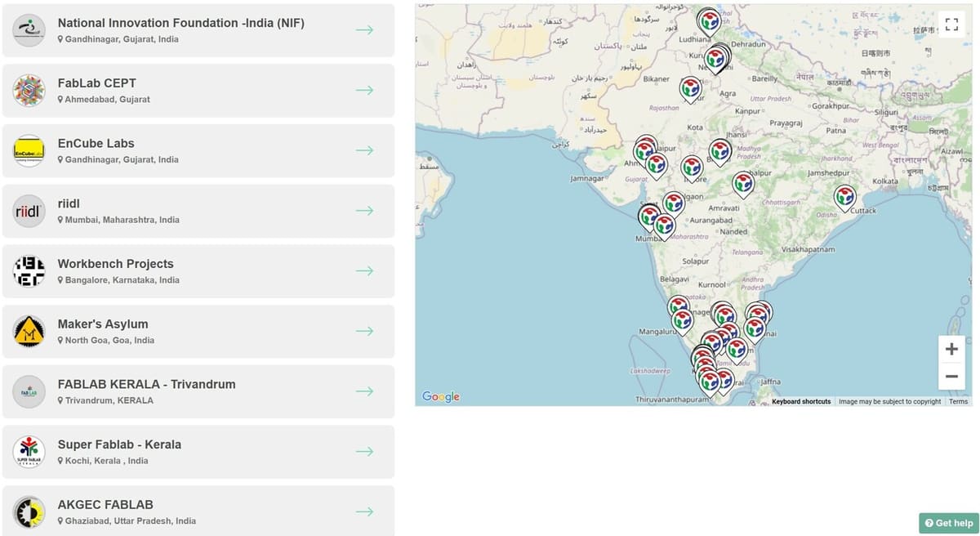Click the Get help button
The image size is (980, 536).
948,523
